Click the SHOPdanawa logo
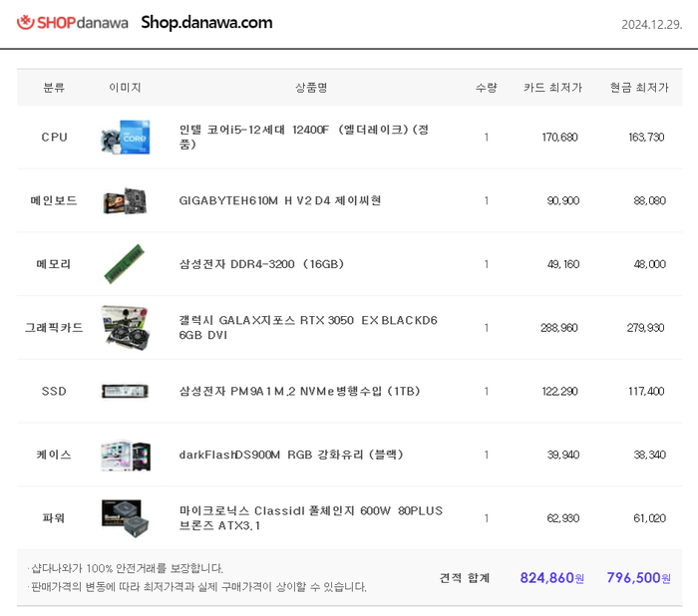Viewport: 698px width, 616px height. [x=73, y=22]
